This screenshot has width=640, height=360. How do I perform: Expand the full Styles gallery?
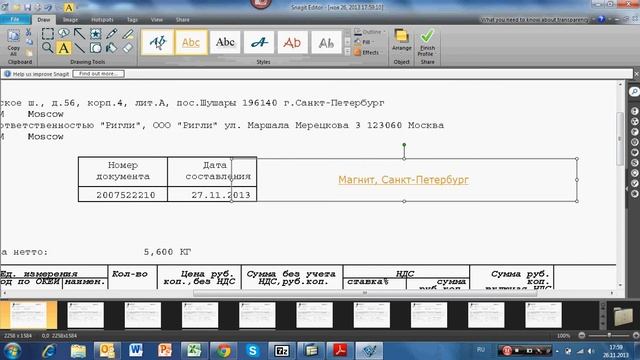347,52
